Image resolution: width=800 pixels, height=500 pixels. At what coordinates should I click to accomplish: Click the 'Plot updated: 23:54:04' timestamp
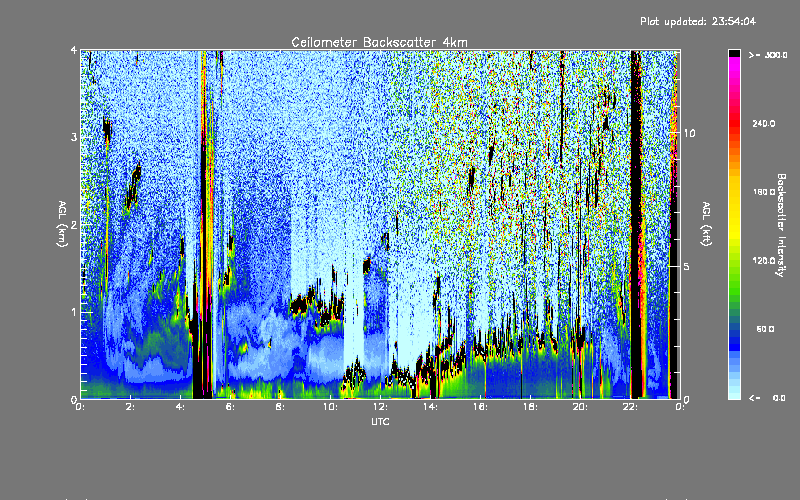pyautogui.click(x=698, y=21)
